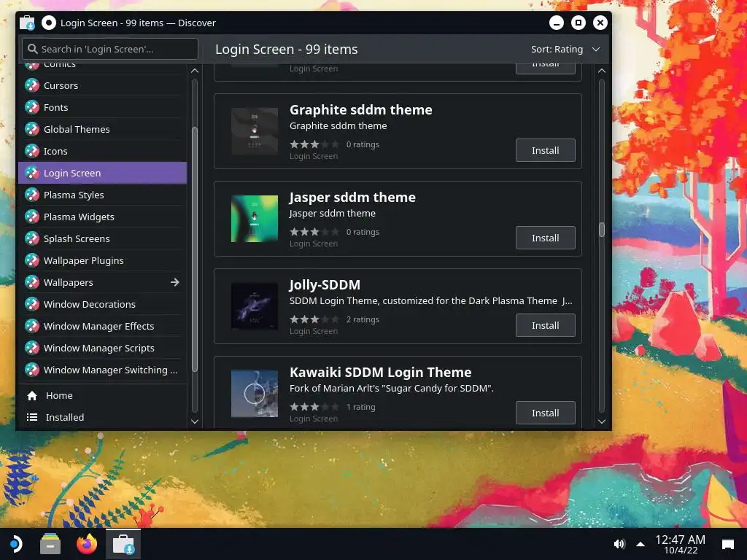Click the Cursors category icon

pos(32,86)
